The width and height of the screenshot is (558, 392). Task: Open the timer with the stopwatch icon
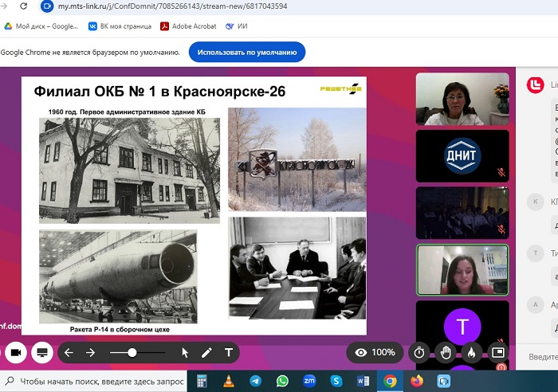[419, 352]
